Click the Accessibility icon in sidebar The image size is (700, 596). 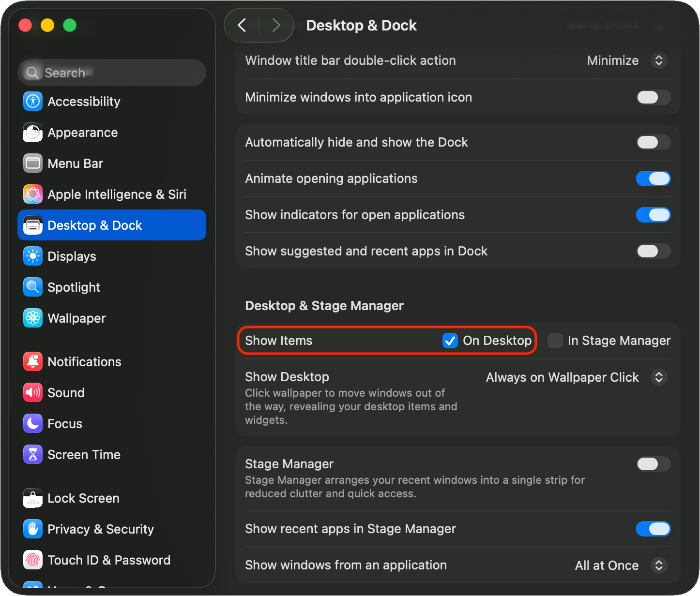pyautogui.click(x=33, y=102)
